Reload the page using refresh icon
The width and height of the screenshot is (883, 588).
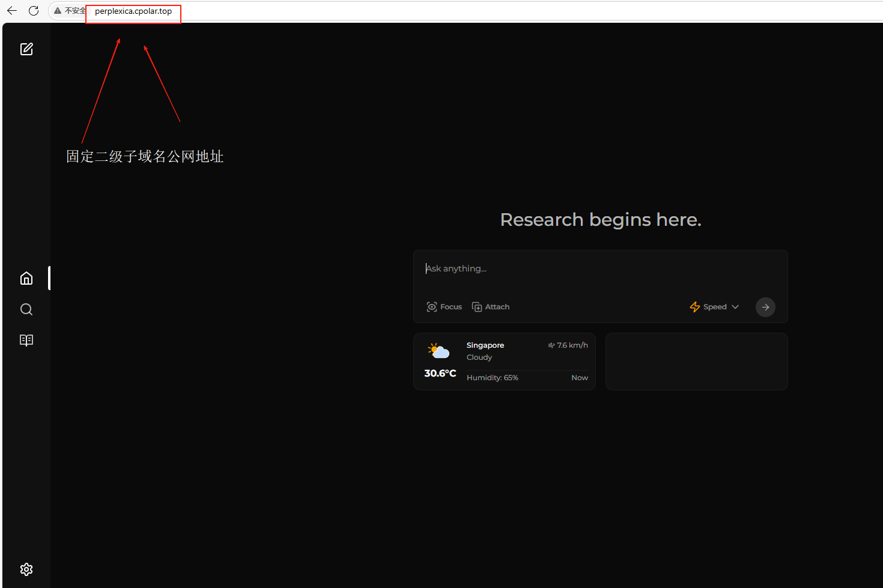point(34,11)
